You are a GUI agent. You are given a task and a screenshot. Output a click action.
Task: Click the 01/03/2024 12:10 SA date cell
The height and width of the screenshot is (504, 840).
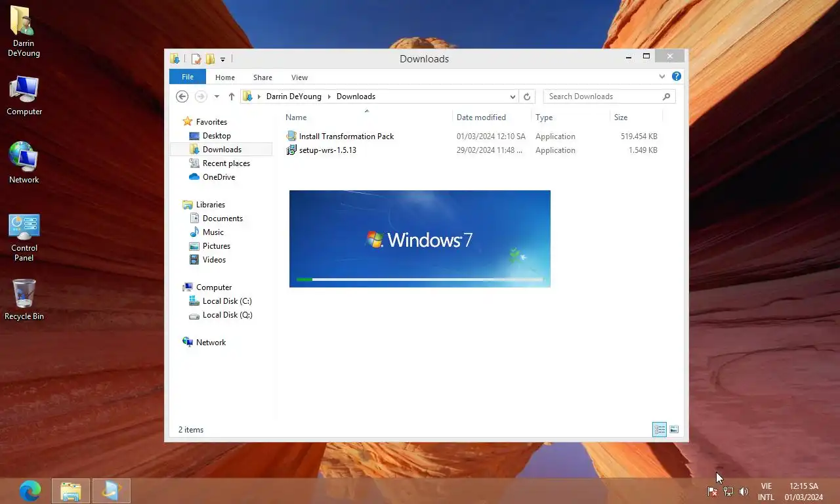point(491,136)
